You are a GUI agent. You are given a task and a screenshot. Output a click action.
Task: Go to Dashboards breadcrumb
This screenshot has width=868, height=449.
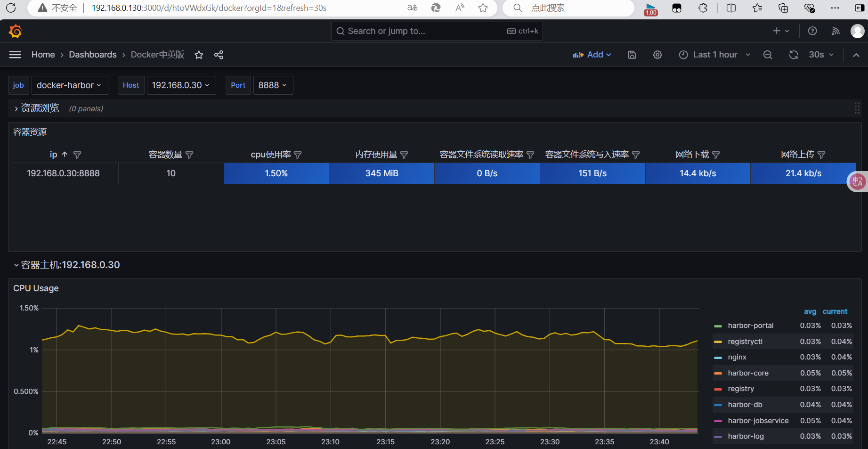point(93,55)
